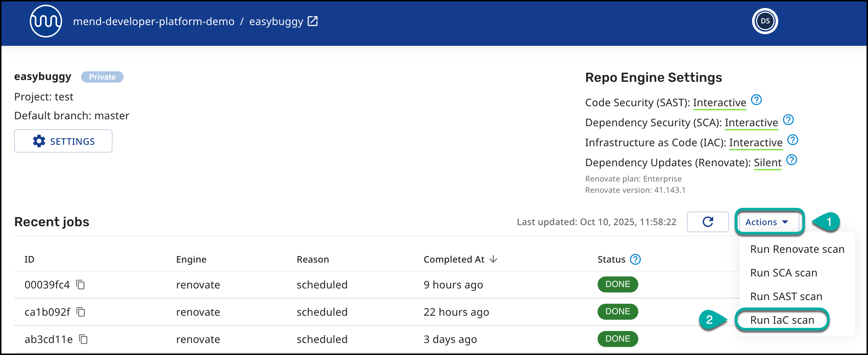Click the ID column header

click(29, 259)
